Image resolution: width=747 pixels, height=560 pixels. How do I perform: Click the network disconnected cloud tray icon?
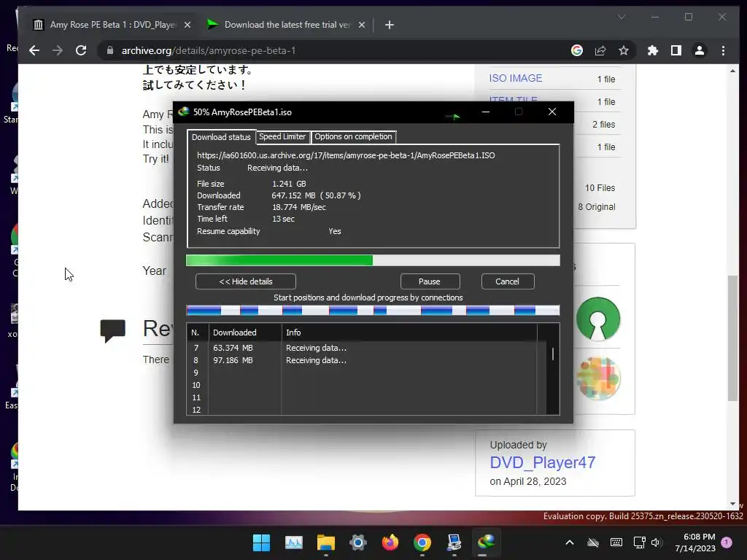(592, 542)
